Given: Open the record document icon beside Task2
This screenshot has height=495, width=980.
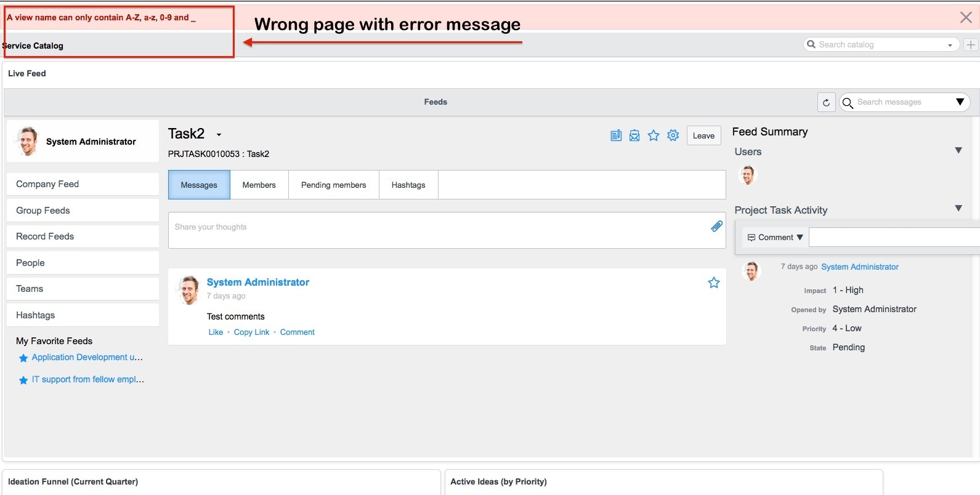Looking at the screenshot, I should click(615, 135).
